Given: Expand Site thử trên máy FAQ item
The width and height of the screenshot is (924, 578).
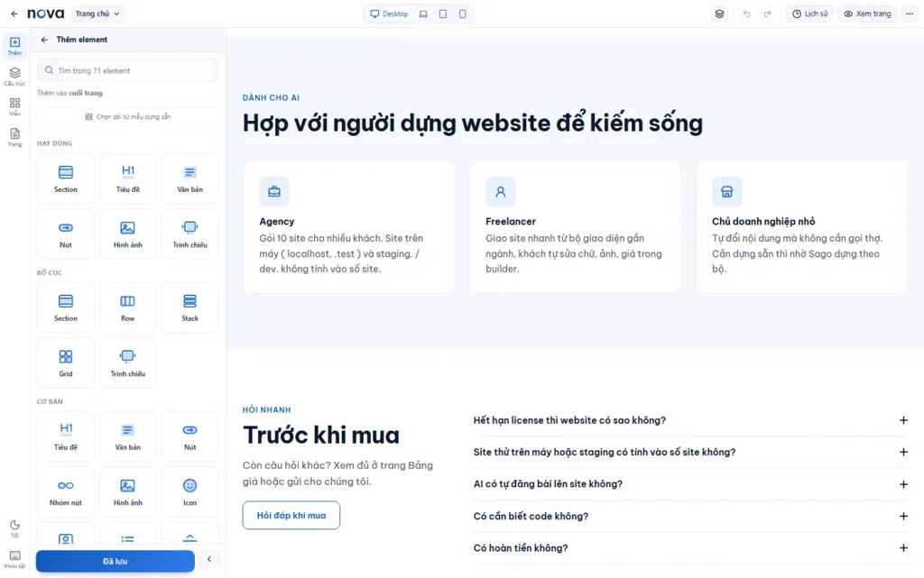Looking at the screenshot, I should point(690,452).
